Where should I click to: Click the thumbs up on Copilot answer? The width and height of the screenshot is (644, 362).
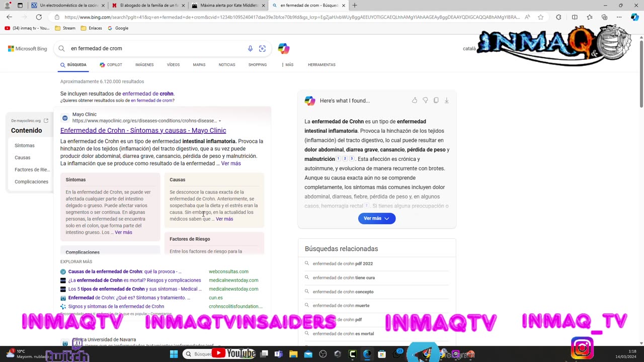coord(415,101)
